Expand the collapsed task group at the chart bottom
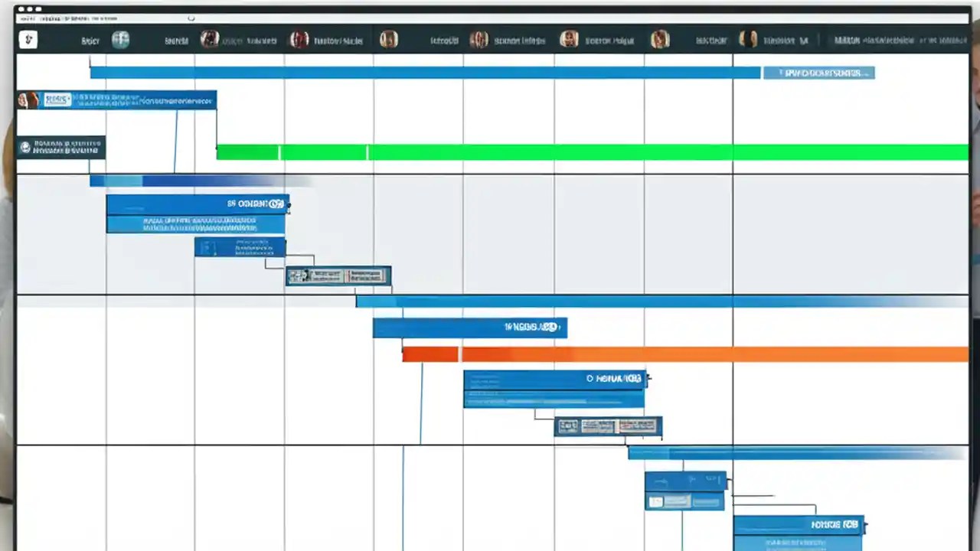Screen dimensions: 980x551 click(685, 490)
